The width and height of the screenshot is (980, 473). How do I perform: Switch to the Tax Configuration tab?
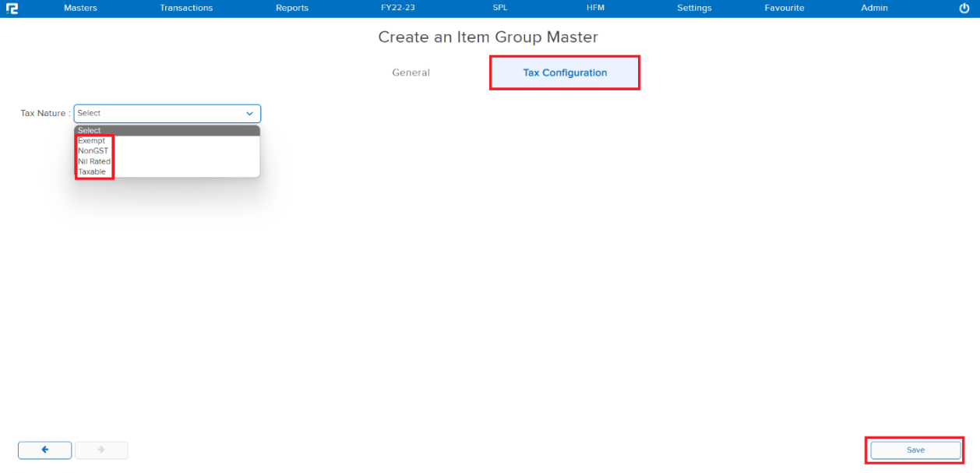tap(565, 72)
